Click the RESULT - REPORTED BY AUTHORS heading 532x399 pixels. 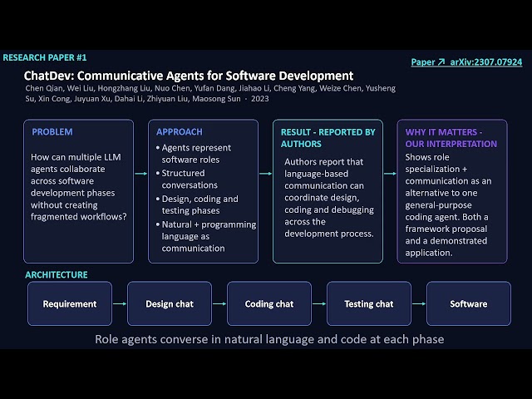pyautogui.click(x=328, y=138)
